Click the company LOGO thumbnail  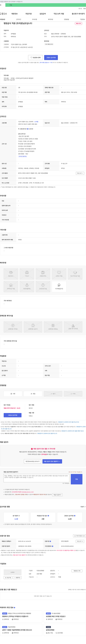click(13, 572)
